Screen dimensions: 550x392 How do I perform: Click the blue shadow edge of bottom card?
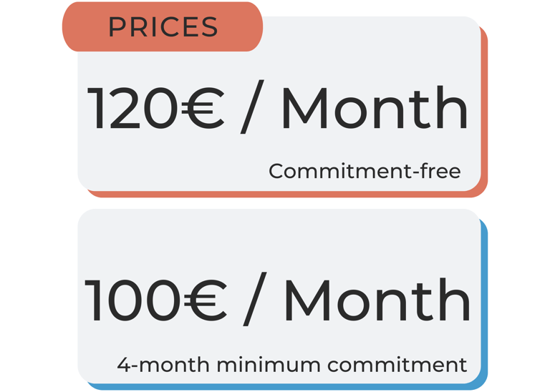(484, 300)
